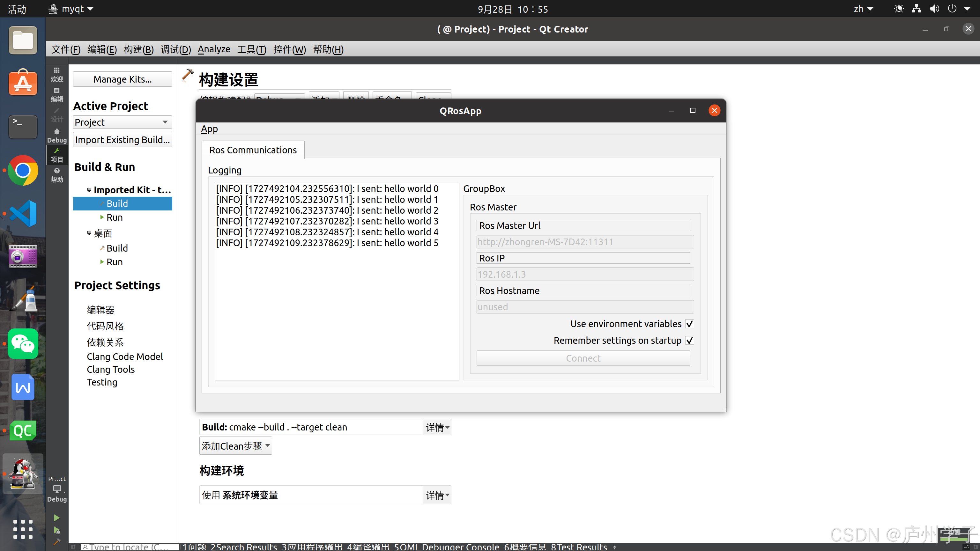
Task: Select the 'Ros Communications' tab
Action: [253, 149]
